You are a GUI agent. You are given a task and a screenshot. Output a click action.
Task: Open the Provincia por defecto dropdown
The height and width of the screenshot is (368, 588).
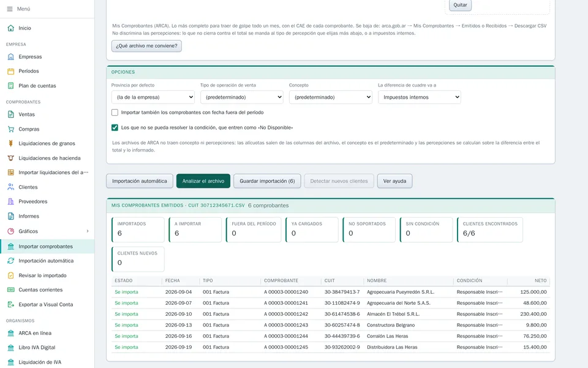coord(153,98)
